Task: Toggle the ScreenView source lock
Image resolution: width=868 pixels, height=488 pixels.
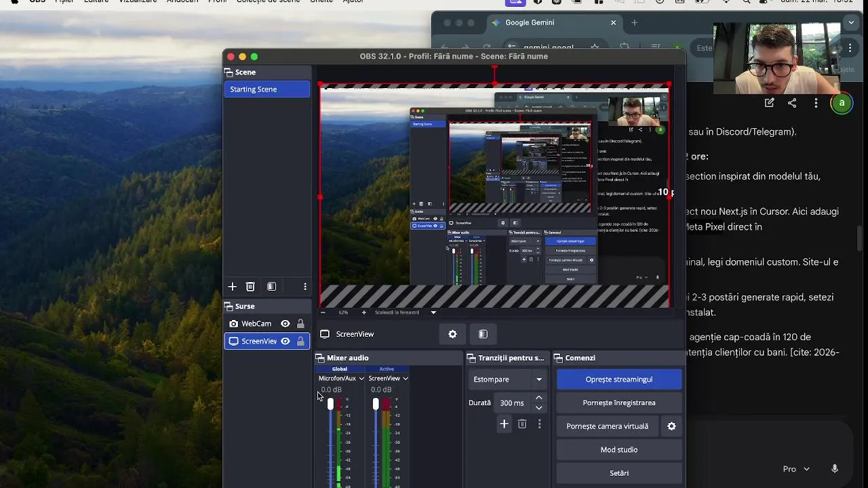Action: (x=300, y=341)
